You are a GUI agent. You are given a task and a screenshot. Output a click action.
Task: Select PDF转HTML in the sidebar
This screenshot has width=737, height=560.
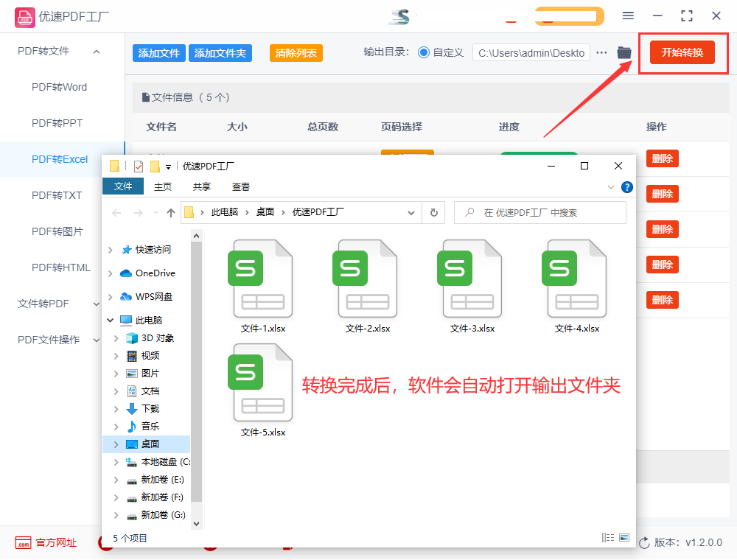[60, 267]
